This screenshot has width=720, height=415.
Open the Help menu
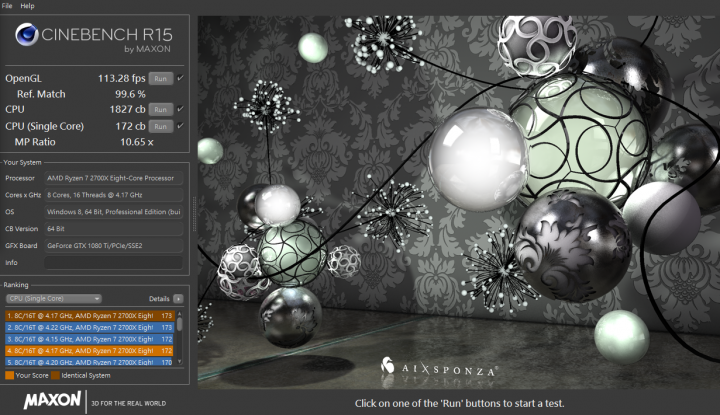tap(27, 6)
